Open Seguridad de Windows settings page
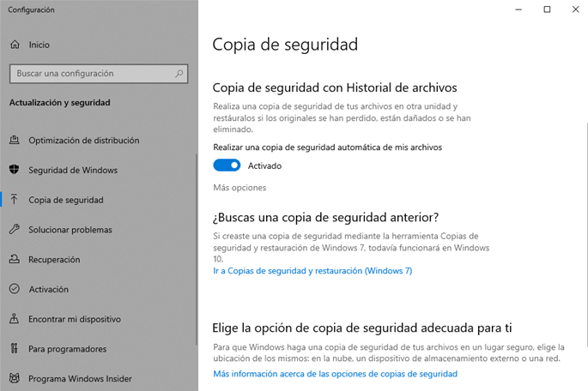588x391 pixels. (73, 170)
